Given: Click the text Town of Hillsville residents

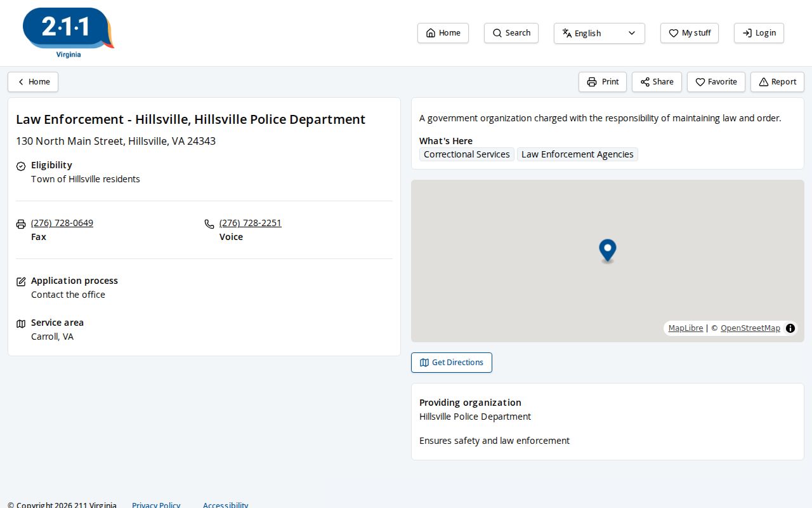Looking at the screenshot, I should (86, 179).
